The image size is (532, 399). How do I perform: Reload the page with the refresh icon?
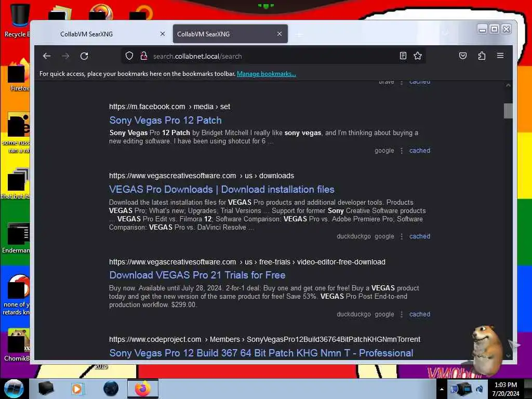tap(84, 56)
